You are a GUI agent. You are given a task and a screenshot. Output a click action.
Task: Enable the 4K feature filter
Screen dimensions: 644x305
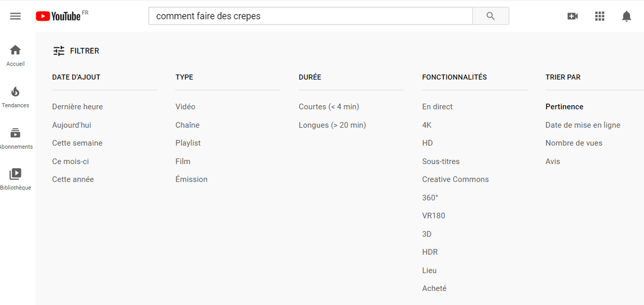click(x=427, y=125)
